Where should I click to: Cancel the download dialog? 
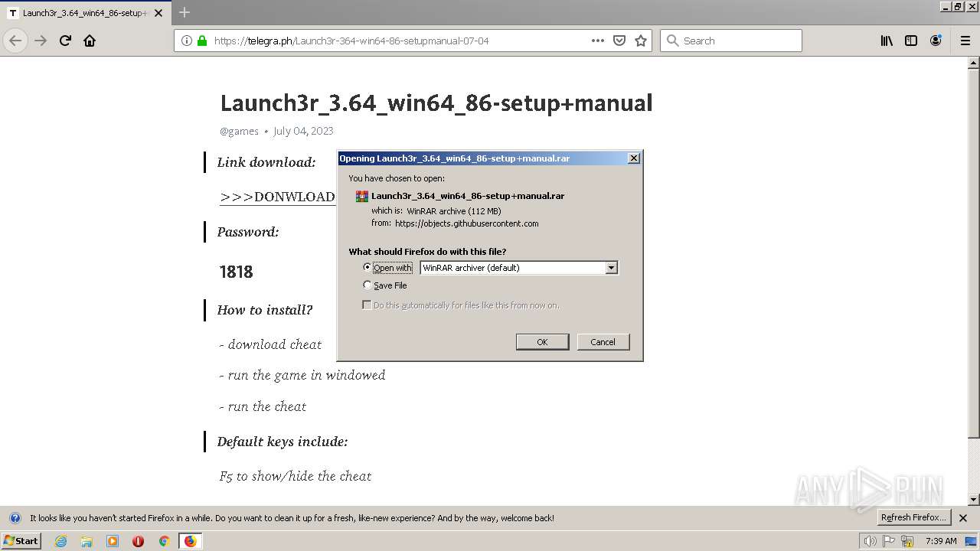coord(603,342)
